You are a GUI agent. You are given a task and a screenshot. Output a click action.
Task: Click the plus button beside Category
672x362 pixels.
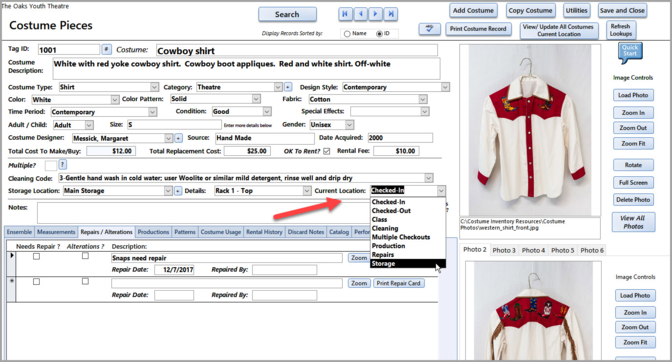(288, 87)
